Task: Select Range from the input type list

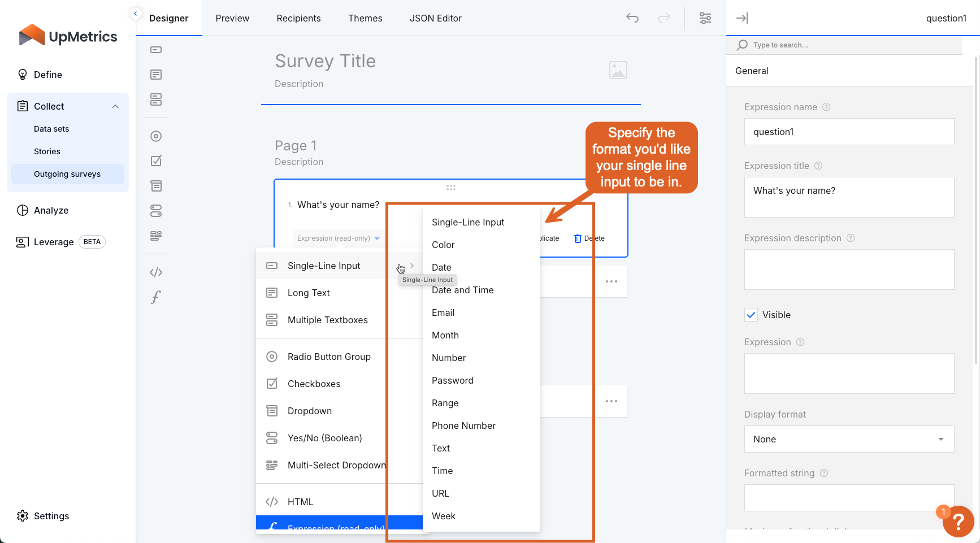Action: coord(445,403)
